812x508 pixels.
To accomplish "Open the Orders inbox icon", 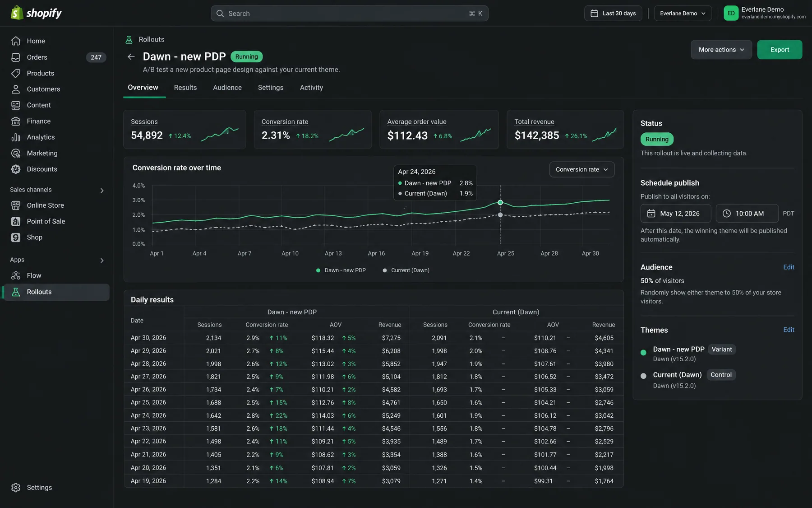I will pos(16,57).
